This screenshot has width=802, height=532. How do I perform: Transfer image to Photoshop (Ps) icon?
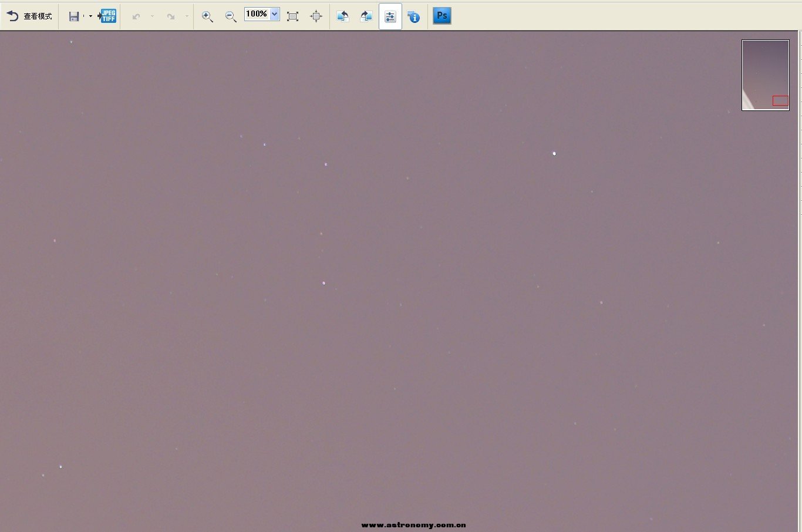click(442, 16)
